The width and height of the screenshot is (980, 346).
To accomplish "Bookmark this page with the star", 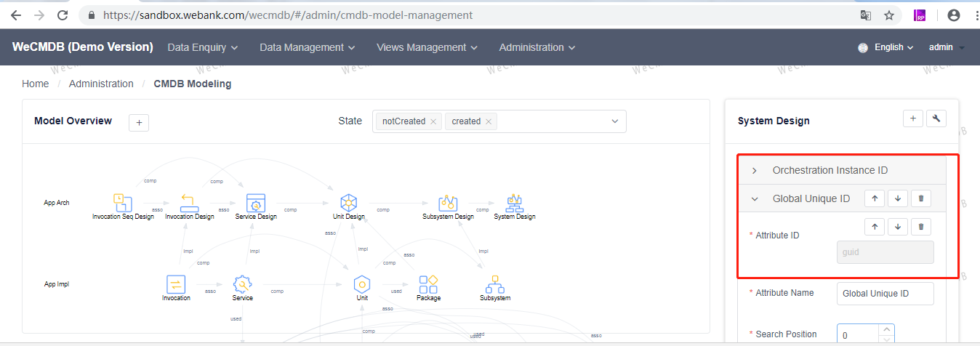I will (x=888, y=15).
